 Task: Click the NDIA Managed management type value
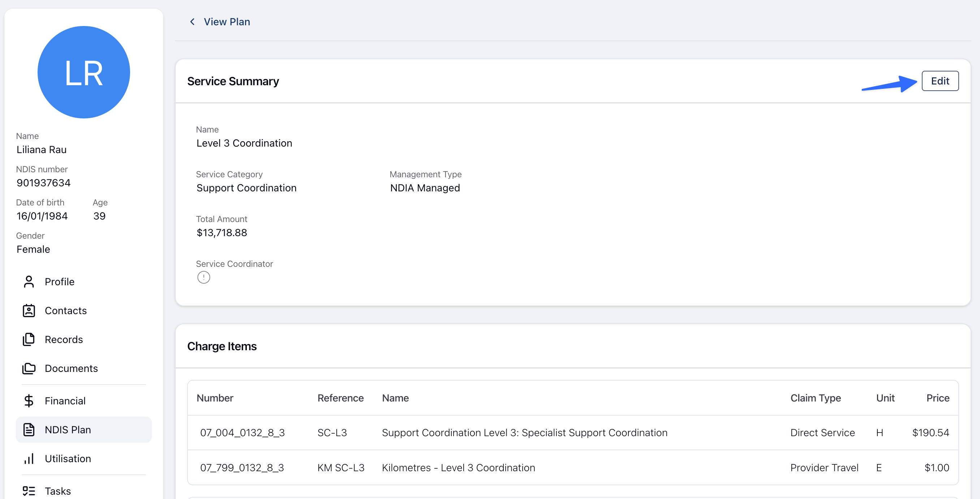click(425, 188)
